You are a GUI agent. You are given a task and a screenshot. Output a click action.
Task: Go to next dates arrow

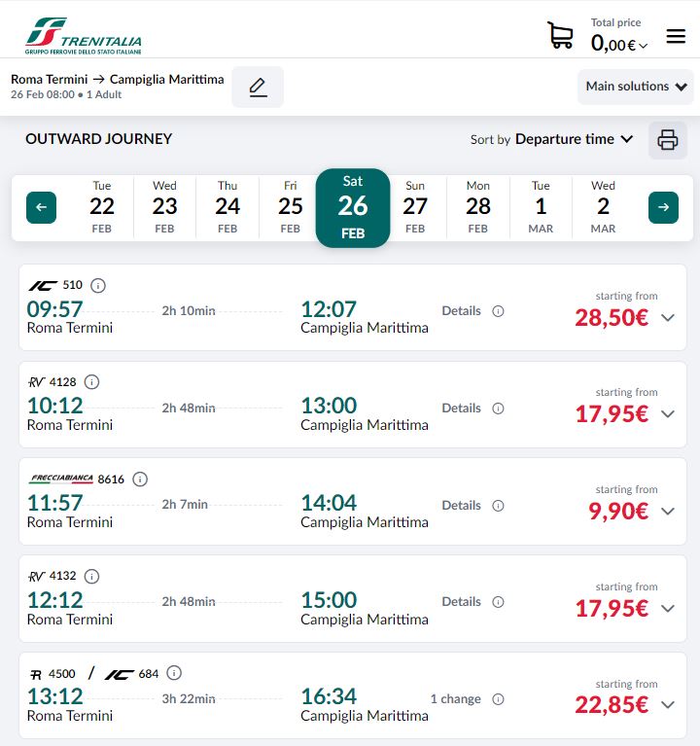coord(663,207)
